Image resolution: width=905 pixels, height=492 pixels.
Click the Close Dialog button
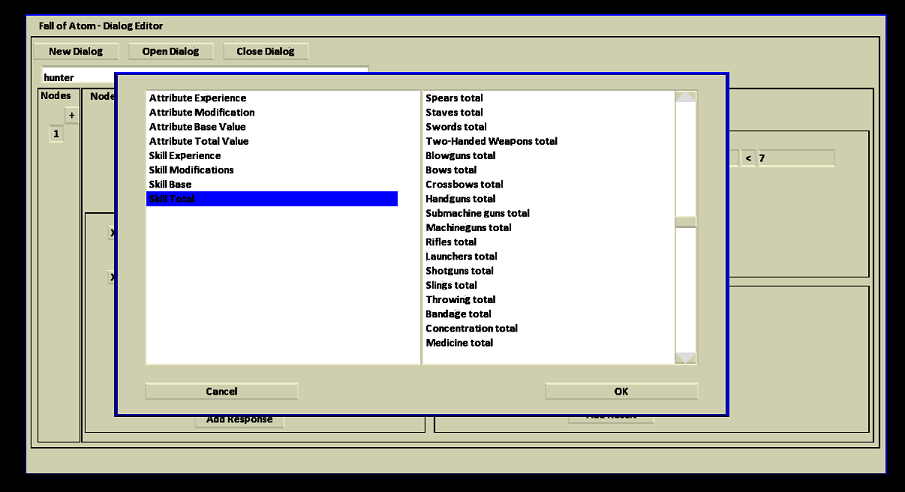tap(265, 51)
